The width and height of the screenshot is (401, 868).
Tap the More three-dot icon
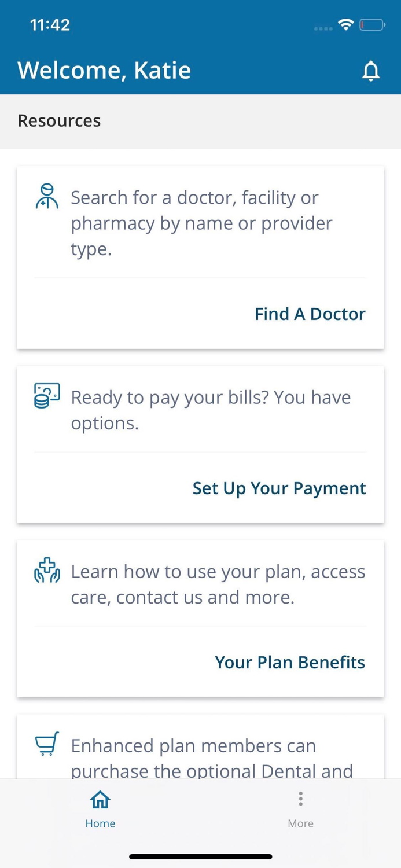(300, 799)
